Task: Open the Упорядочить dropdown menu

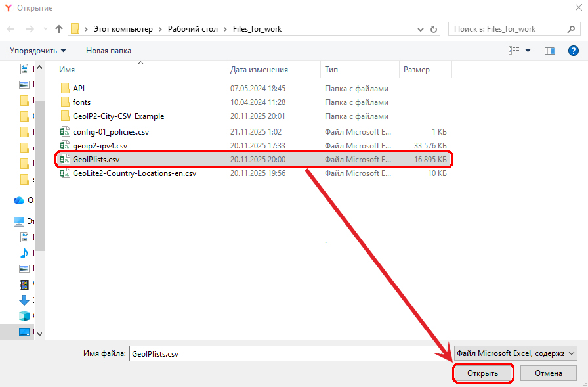Action: [38, 51]
